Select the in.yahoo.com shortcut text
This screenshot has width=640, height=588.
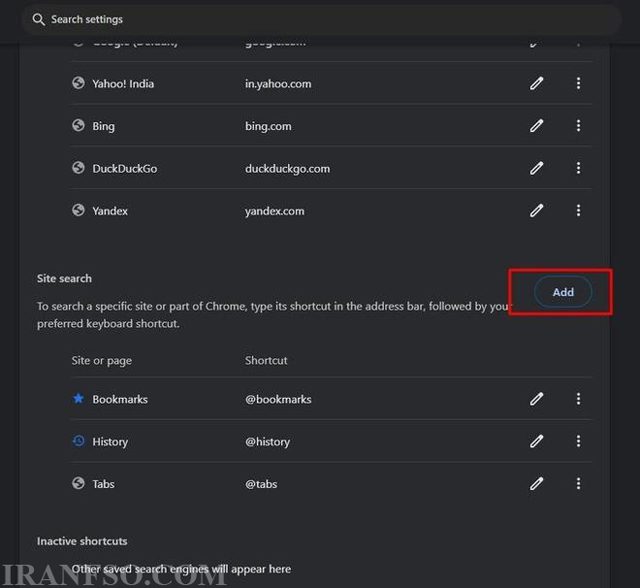point(278,84)
